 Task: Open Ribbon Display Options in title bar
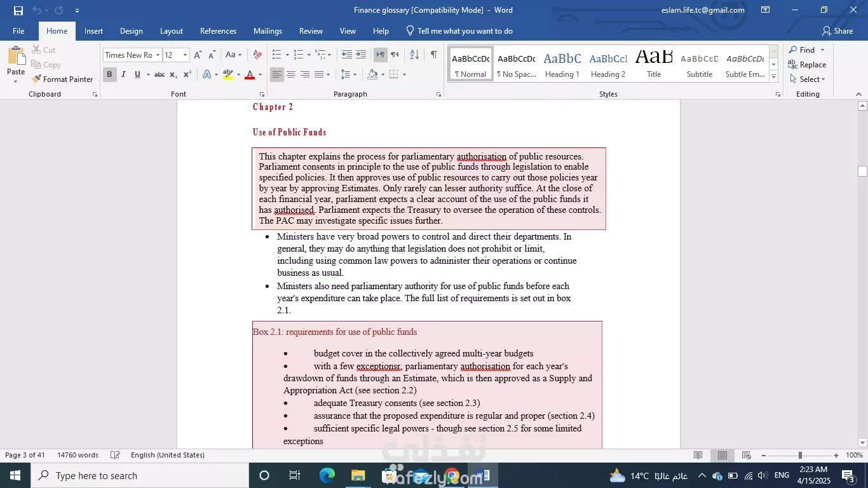pos(766,10)
